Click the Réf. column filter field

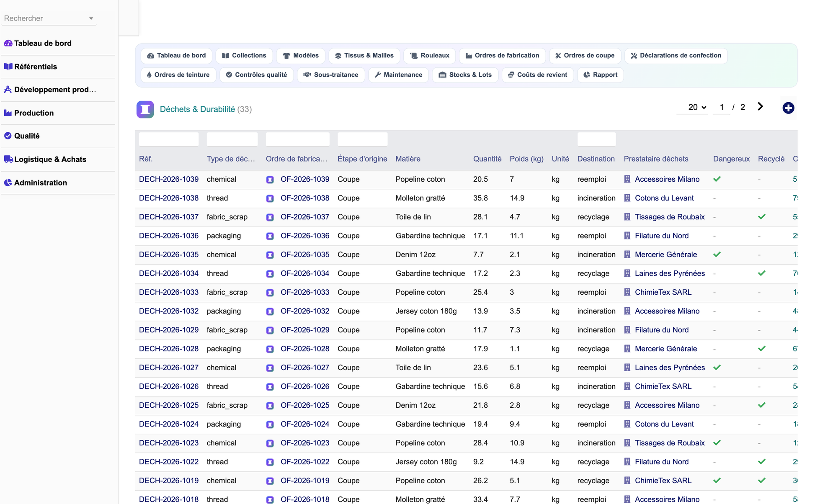(169, 139)
